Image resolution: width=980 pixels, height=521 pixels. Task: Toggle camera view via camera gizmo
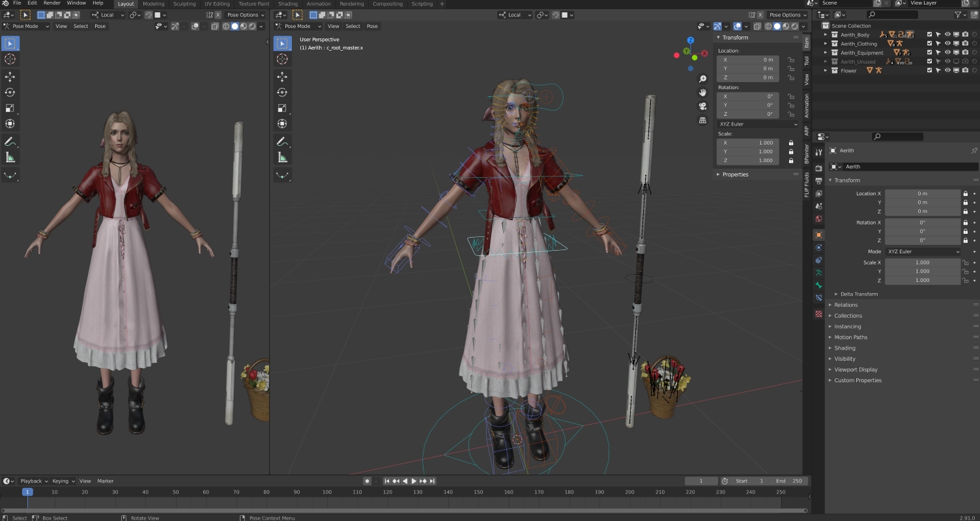[x=702, y=106]
